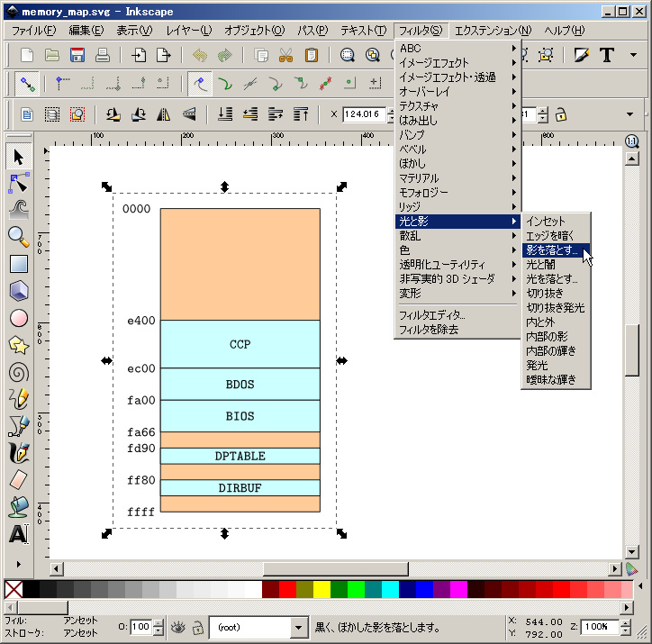The image size is (652, 644).
Task: Expand the 色 filter submenu
Action: pos(457,249)
